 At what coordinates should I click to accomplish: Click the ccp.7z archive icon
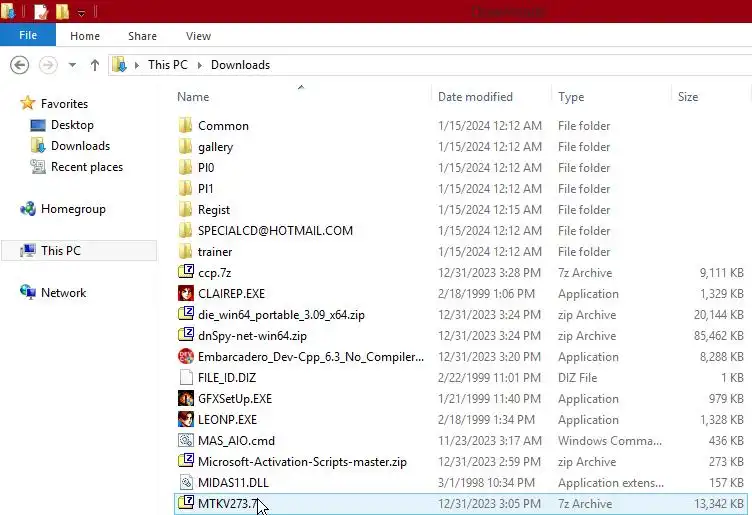coord(186,272)
